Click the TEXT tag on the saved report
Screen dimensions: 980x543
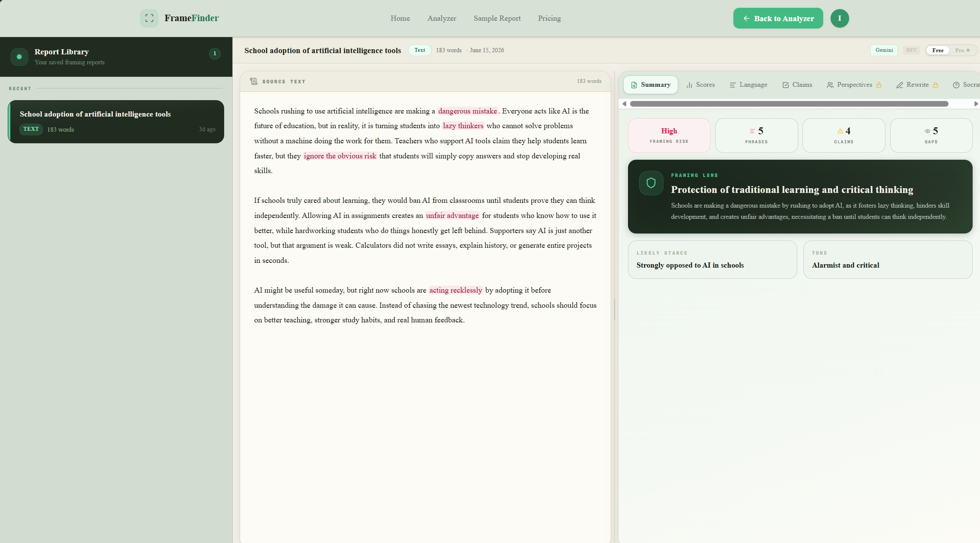coord(31,129)
